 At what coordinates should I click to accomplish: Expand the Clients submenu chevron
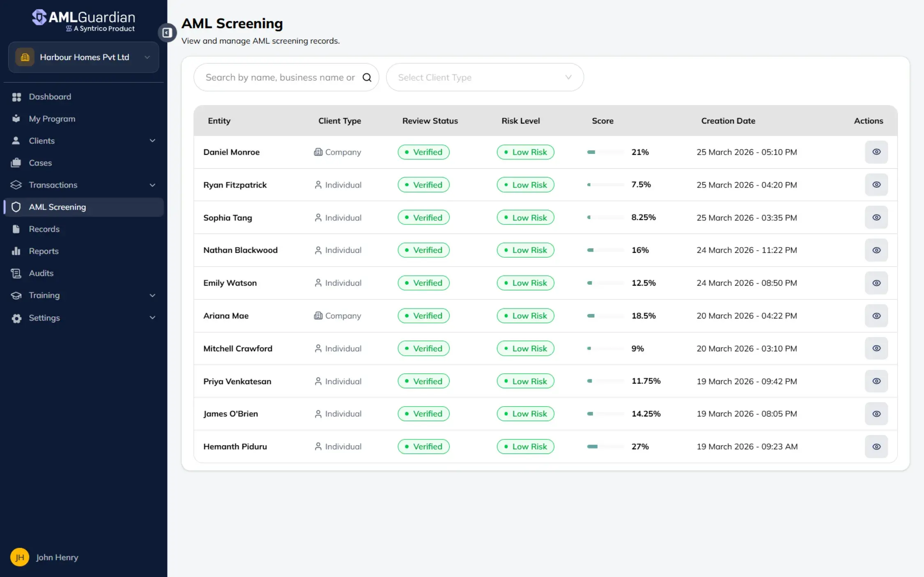click(152, 141)
